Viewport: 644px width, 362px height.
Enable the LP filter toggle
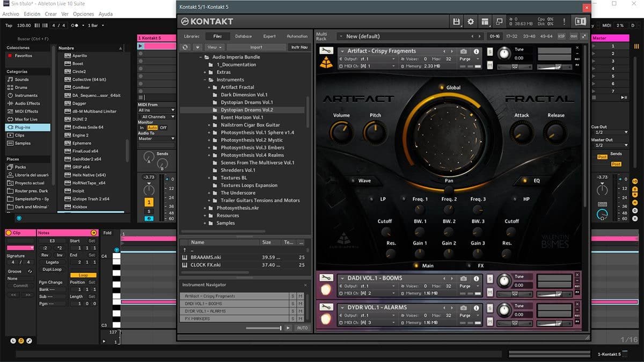371,199
